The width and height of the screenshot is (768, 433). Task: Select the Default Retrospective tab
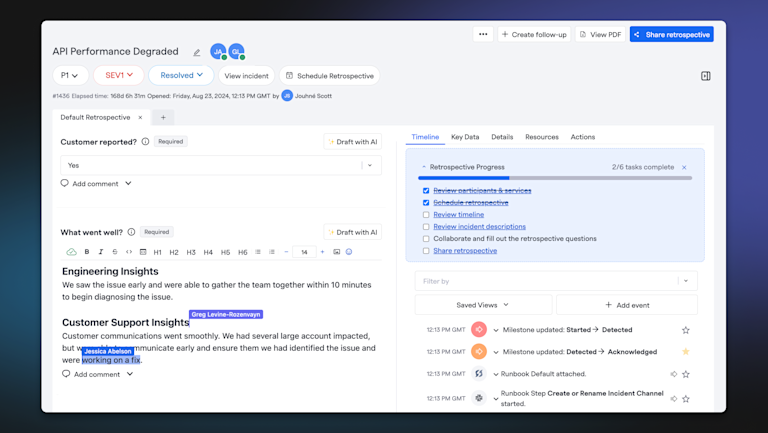click(x=95, y=118)
